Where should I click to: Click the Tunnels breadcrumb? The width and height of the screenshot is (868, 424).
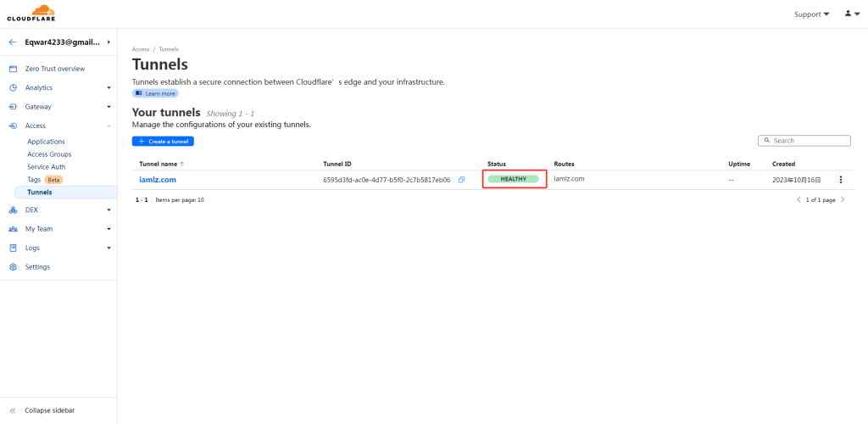tap(169, 49)
